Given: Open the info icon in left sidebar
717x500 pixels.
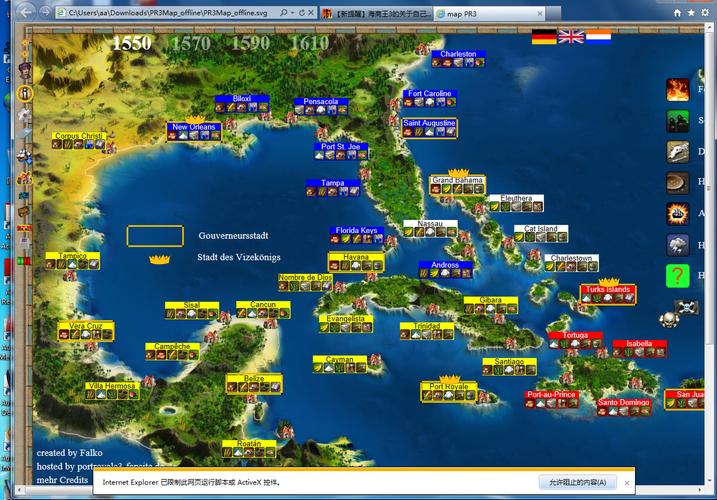Looking at the screenshot, I should 25,93.
